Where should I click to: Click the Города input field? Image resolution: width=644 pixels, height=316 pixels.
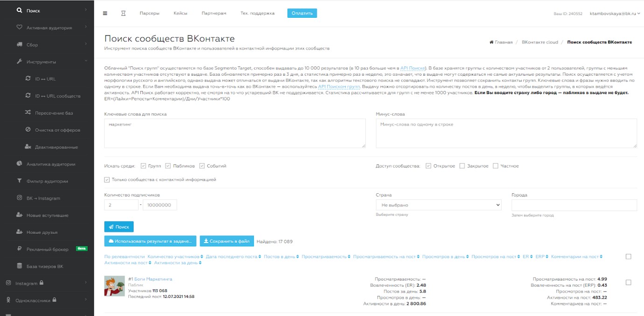pos(574,205)
